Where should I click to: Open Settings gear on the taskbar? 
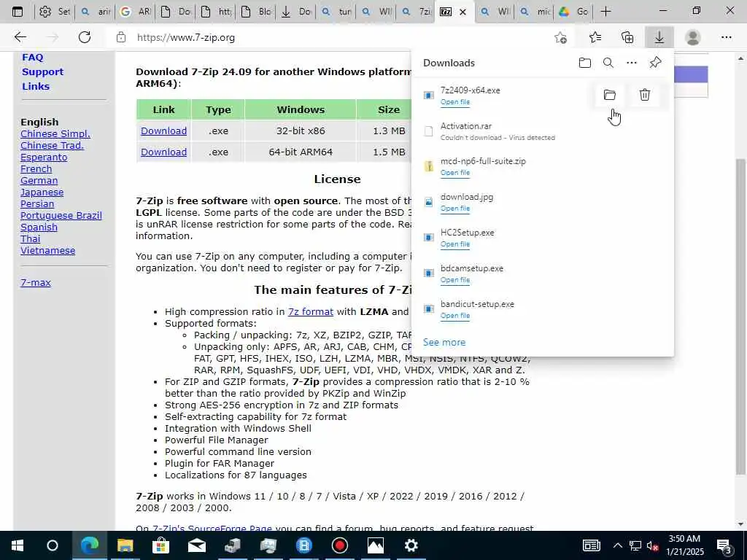pyautogui.click(x=411, y=545)
